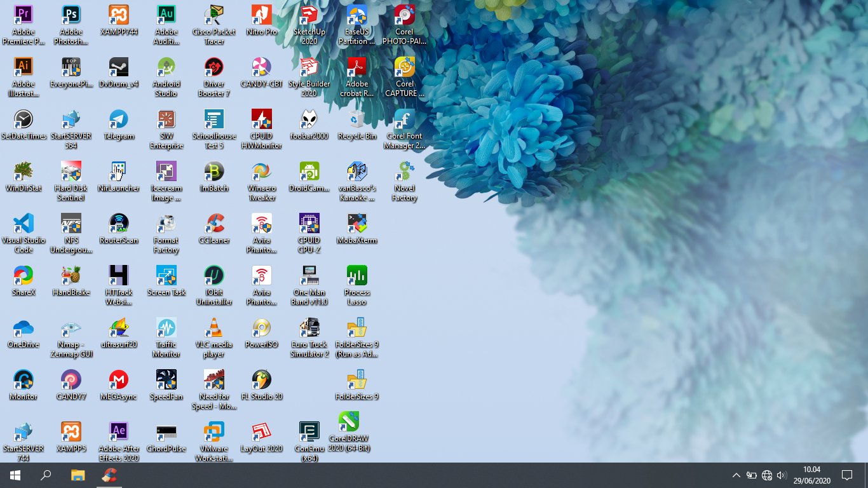
Task: Open EaseUS Partition shortcut
Action: pos(357,24)
